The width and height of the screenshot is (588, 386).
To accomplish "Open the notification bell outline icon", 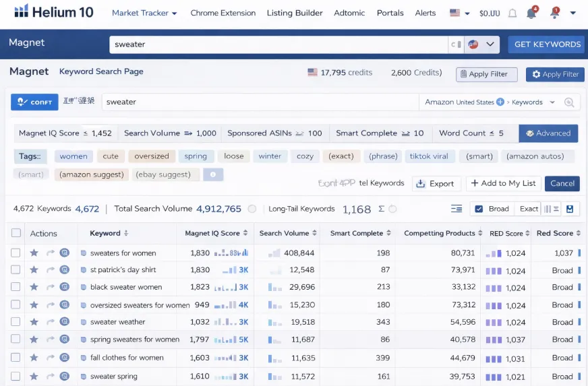I will tap(512, 13).
